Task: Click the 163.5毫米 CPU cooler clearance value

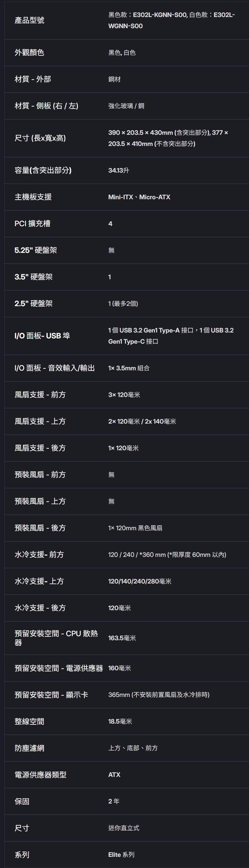Action: click(122, 638)
